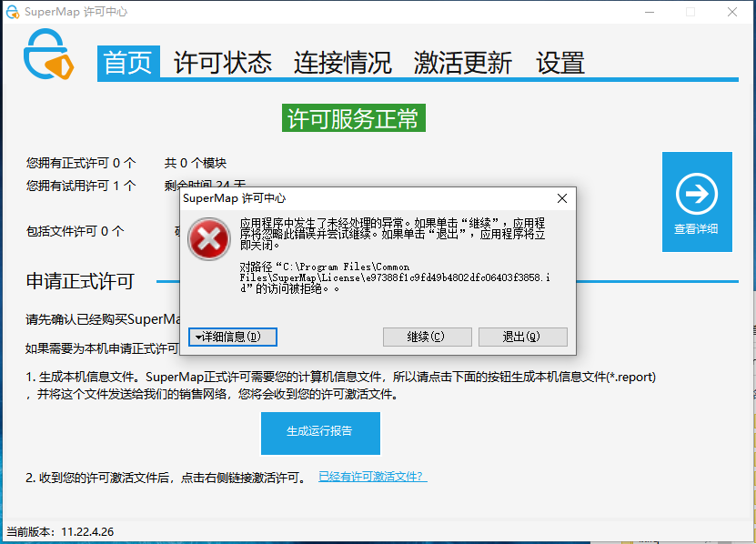This screenshot has height=544, width=756.
Task: Click the access-denied file path message
Action: 395,277
